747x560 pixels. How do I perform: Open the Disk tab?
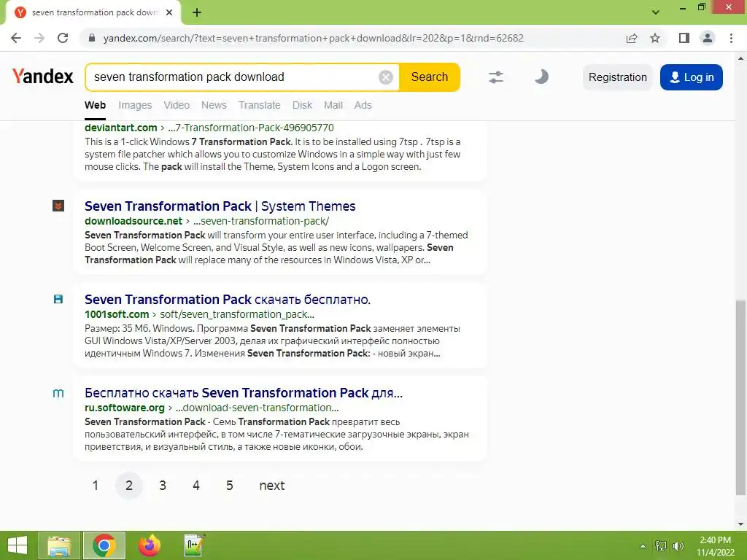(x=302, y=105)
